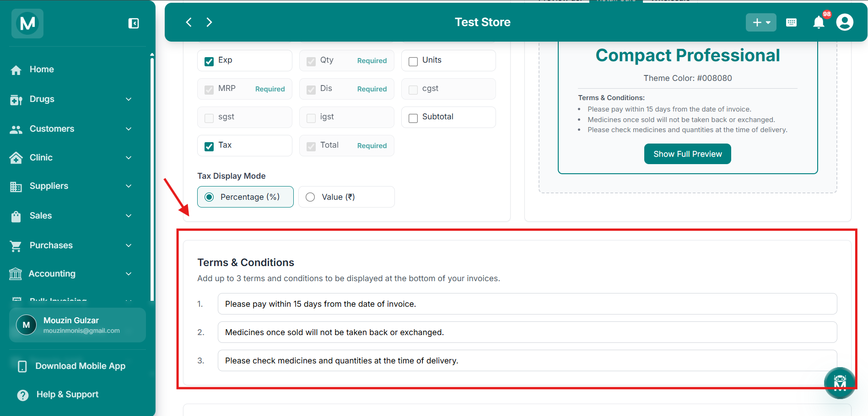Click the Accounting bank icon
This screenshot has height=416, width=868.
(x=16, y=274)
